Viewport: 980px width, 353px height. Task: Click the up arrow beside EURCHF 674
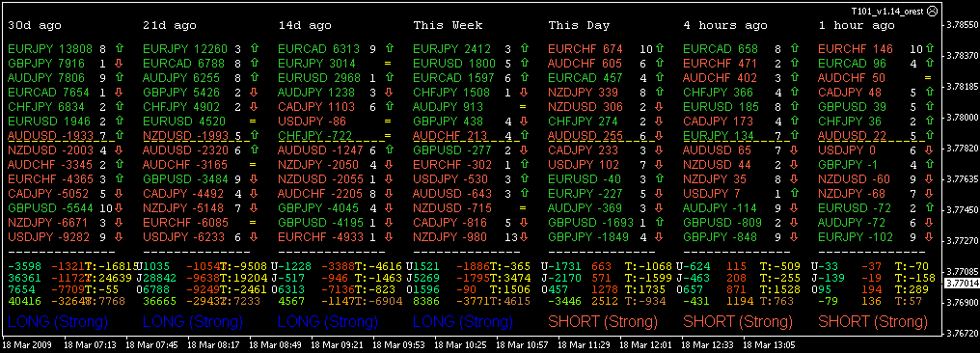[x=660, y=47]
